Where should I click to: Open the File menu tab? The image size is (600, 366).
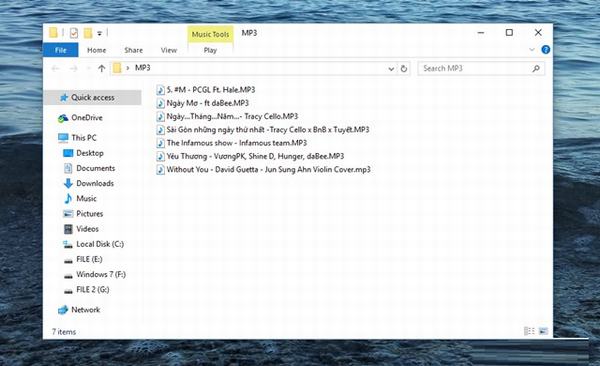pyautogui.click(x=60, y=50)
